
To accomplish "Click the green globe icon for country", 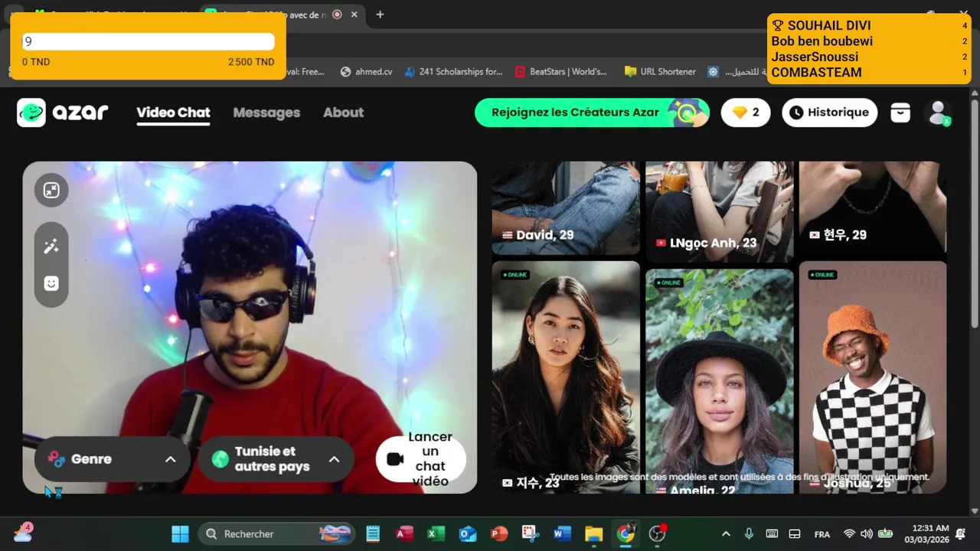I will coord(220,459).
